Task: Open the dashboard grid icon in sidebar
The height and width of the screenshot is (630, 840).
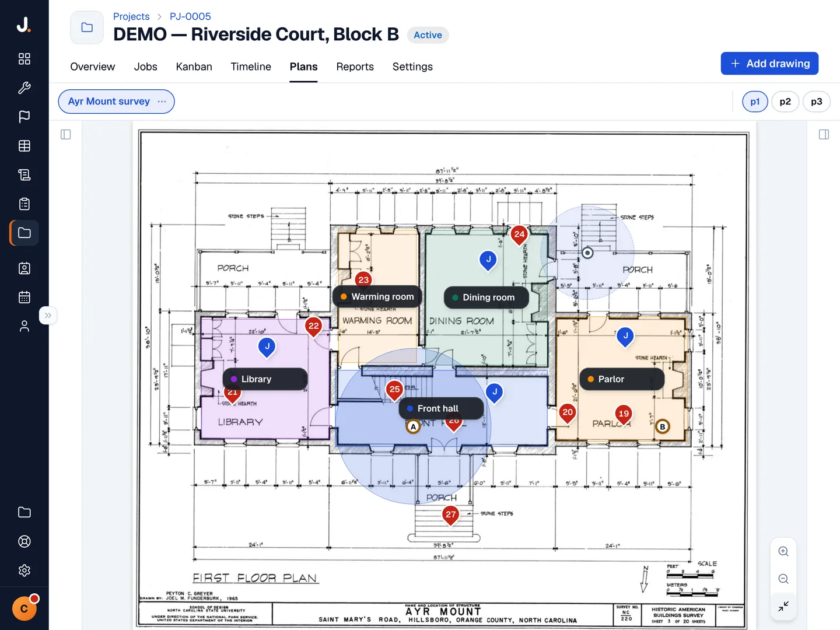Action: pos(24,59)
